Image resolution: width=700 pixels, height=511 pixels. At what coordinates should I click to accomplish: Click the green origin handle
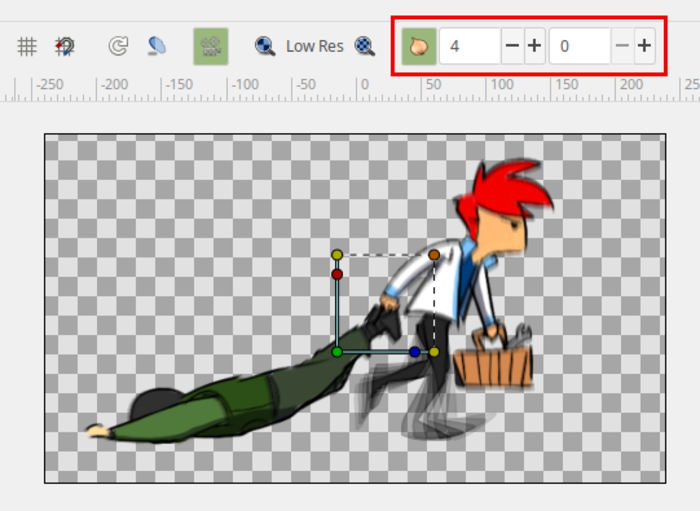tap(337, 352)
